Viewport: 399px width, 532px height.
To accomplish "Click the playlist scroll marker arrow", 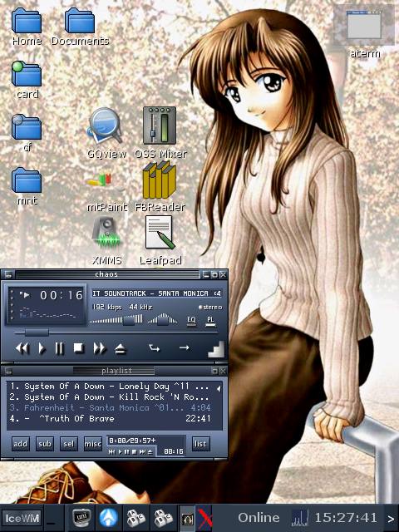I will (x=219, y=388).
